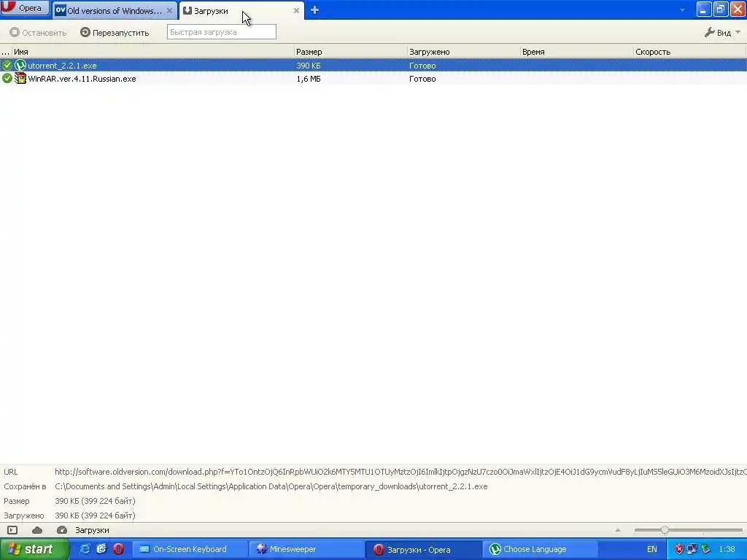The width and height of the screenshot is (747, 560).
Task: Minimize the Opera window
Action: click(704, 9)
